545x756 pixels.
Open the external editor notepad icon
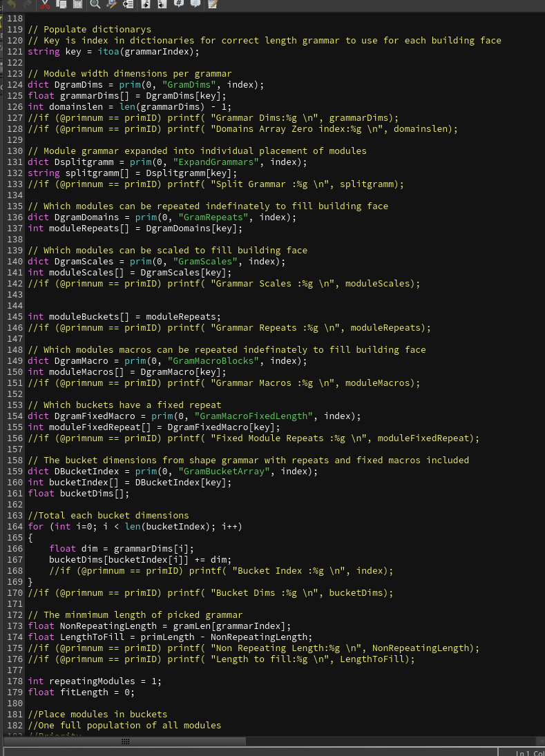(212, 4)
